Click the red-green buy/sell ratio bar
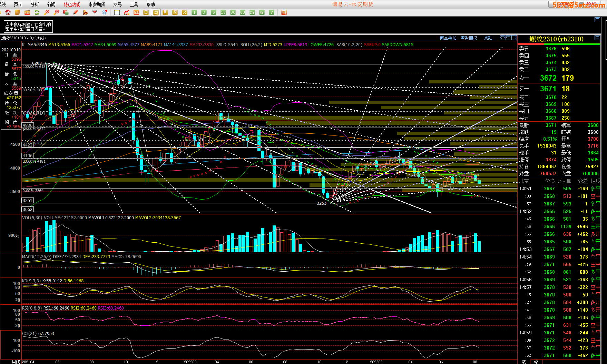 point(559,44)
